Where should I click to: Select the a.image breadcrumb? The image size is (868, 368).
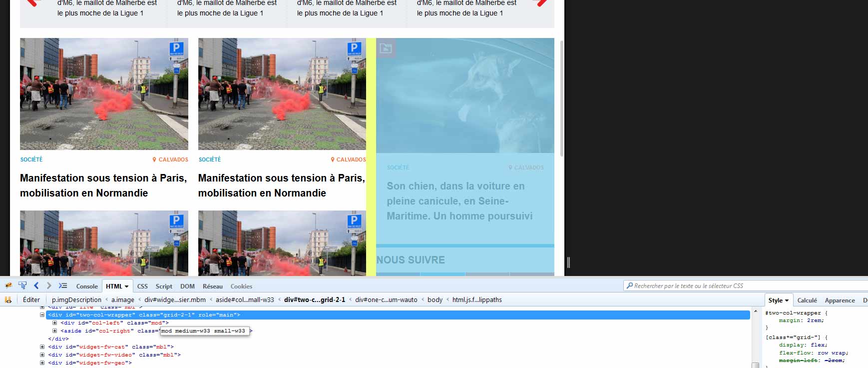click(x=123, y=300)
